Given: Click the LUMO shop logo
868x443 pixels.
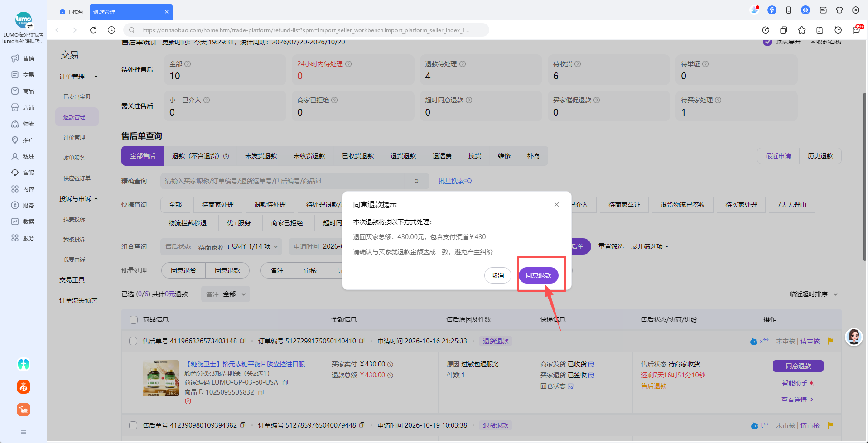Looking at the screenshot, I should [24, 19].
